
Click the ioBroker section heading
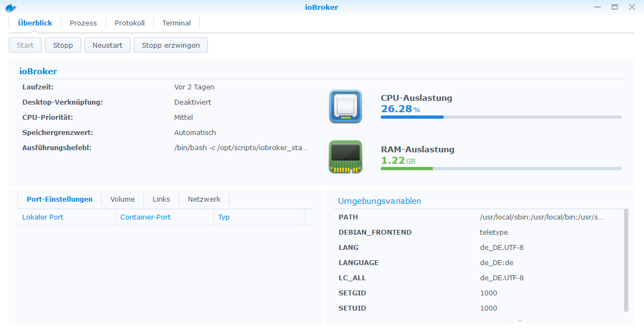pyautogui.click(x=38, y=71)
